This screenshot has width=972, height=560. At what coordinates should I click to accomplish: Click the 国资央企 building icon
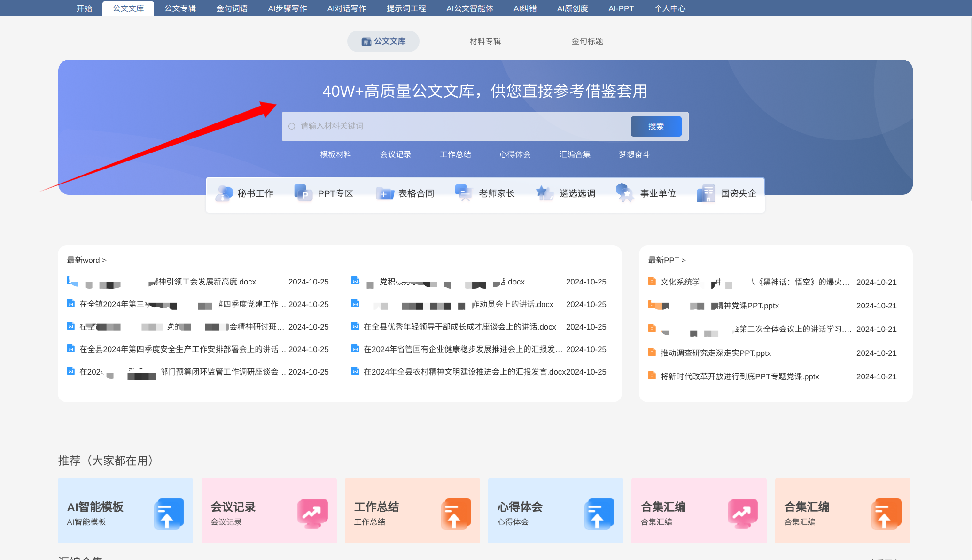tap(706, 193)
